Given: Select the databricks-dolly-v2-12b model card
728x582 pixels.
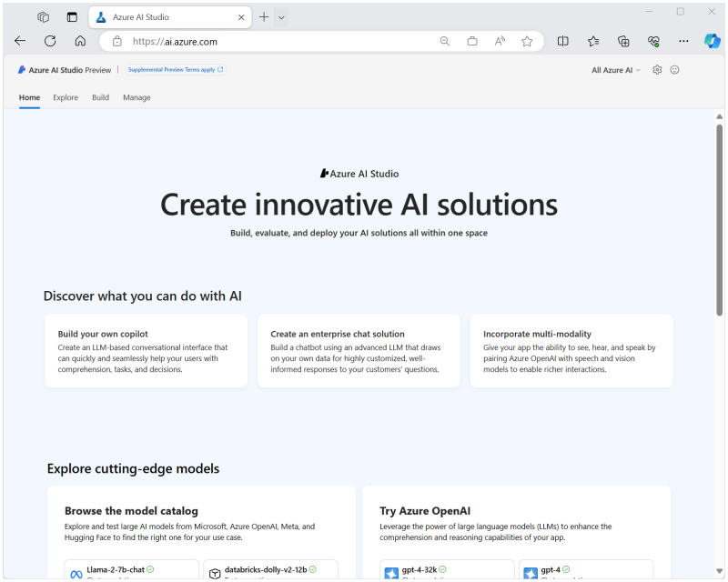Looking at the screenshot, I should click(x=270, y=570).
